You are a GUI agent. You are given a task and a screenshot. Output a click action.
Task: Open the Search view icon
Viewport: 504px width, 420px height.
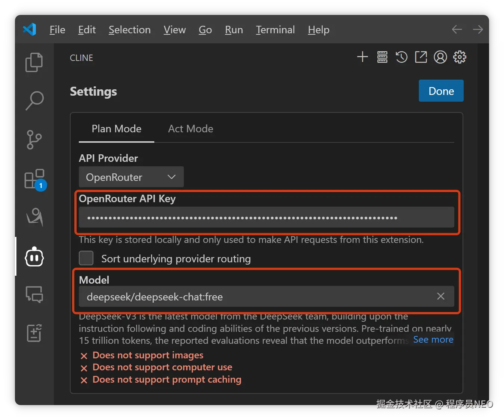pos(34,101)
